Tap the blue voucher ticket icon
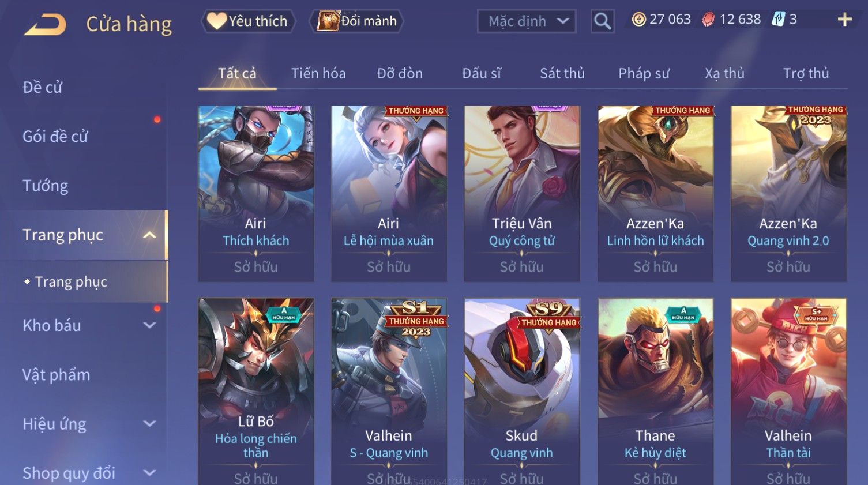This screenshot has width=868, height=485. (x=779, y=19)
